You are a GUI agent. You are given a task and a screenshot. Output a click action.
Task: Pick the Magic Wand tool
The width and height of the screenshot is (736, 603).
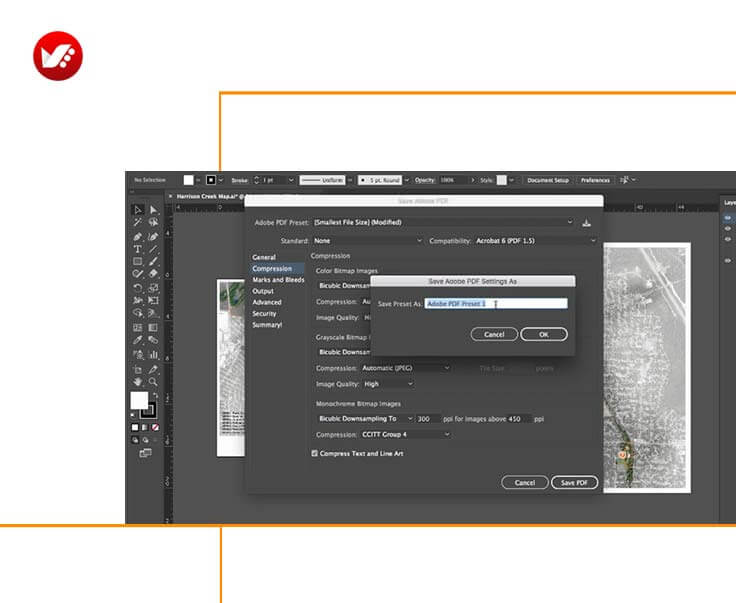[138, 222]
